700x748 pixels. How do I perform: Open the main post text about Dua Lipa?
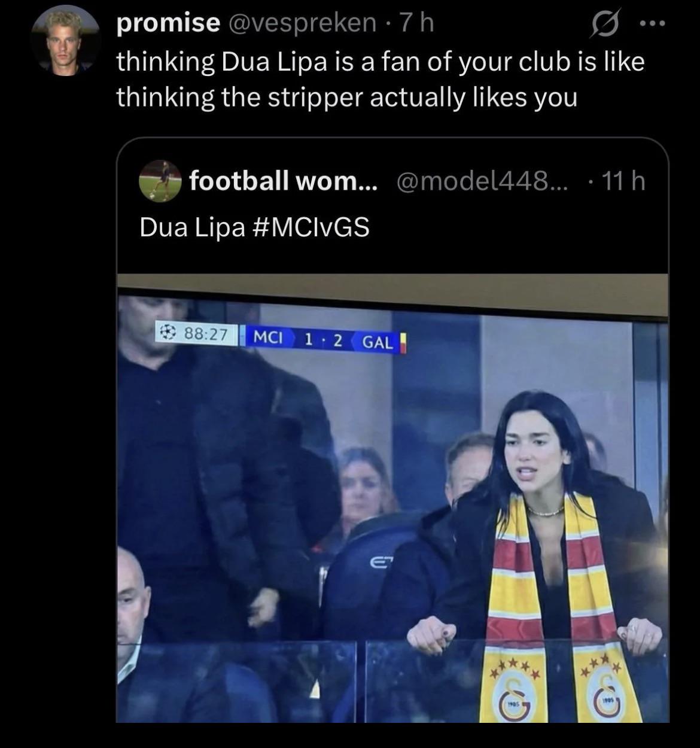(381, 79)
